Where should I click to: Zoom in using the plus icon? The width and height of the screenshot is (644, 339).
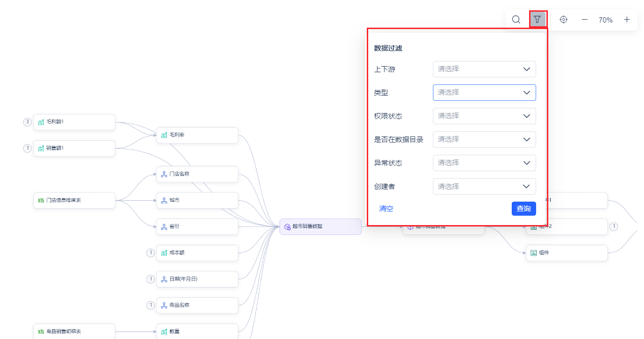pyautogui.click(x=627, y=20)
